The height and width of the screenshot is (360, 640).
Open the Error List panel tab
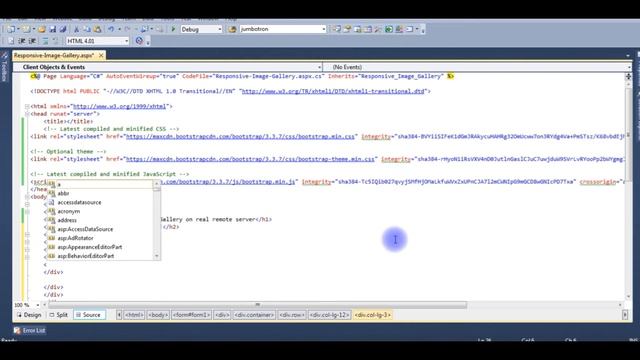tap(29, 330)
